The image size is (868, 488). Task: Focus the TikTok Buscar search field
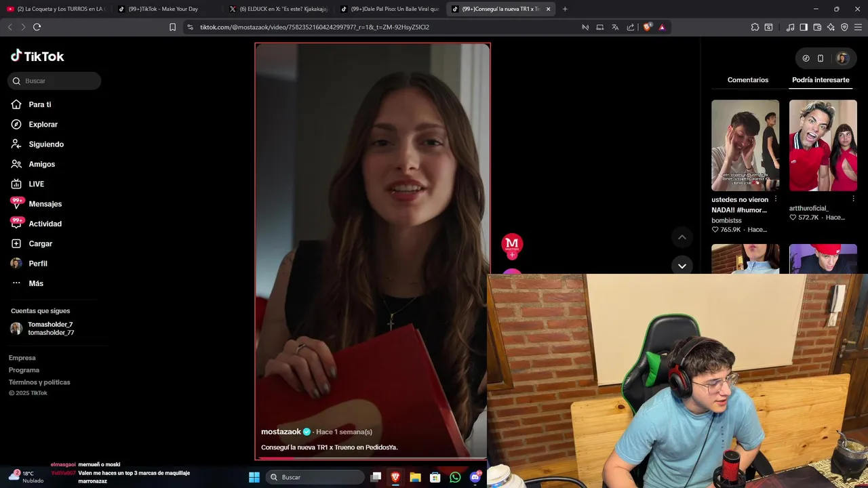pyautogui.click(x=54, y=81)
